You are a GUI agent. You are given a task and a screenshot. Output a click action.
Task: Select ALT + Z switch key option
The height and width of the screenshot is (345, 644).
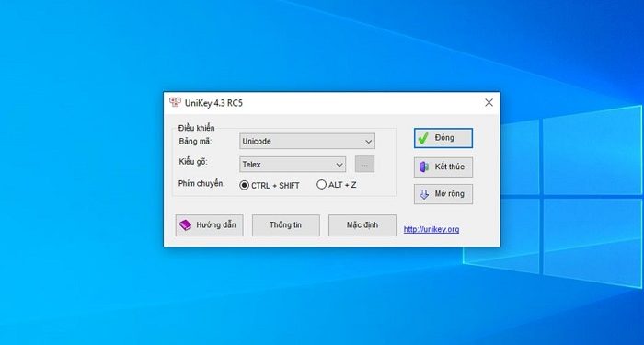coord(337,185)
